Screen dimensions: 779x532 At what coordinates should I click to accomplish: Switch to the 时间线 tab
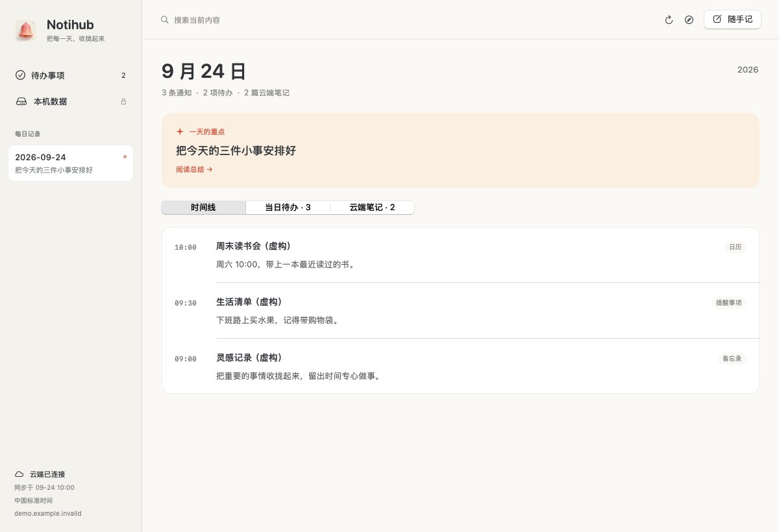tap(204, 208)
